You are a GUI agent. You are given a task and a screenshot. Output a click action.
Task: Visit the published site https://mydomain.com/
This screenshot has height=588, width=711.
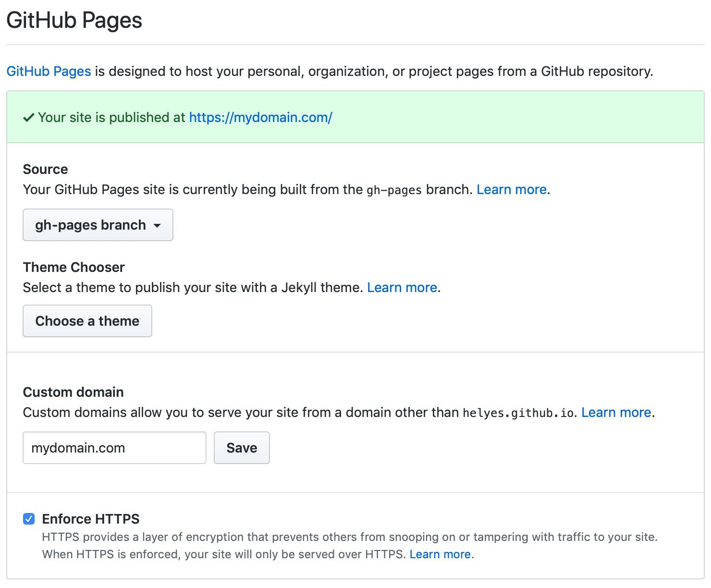[260, 117]
